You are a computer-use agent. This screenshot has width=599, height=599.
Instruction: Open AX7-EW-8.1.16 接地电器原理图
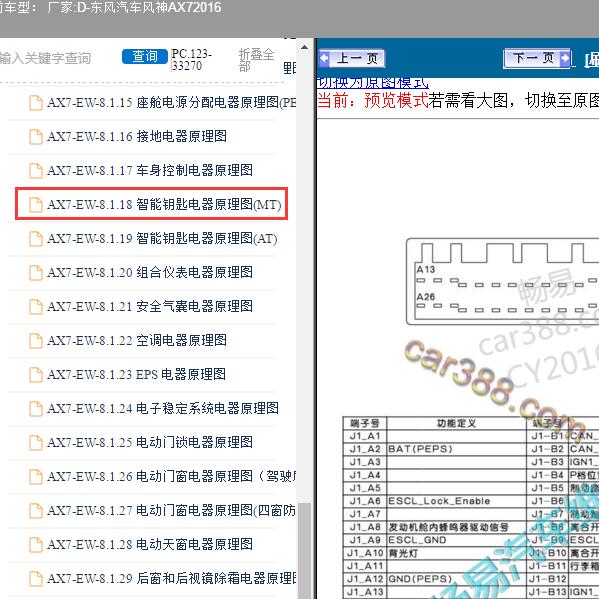point(137,136)
